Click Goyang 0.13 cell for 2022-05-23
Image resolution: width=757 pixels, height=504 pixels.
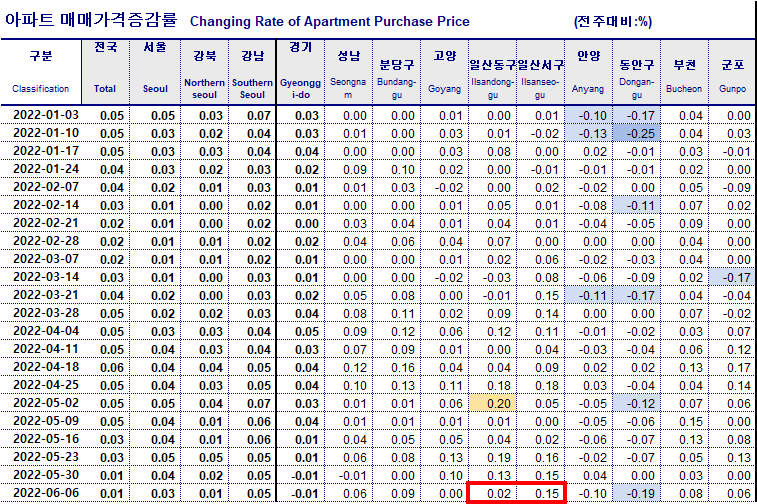[444, 457]
